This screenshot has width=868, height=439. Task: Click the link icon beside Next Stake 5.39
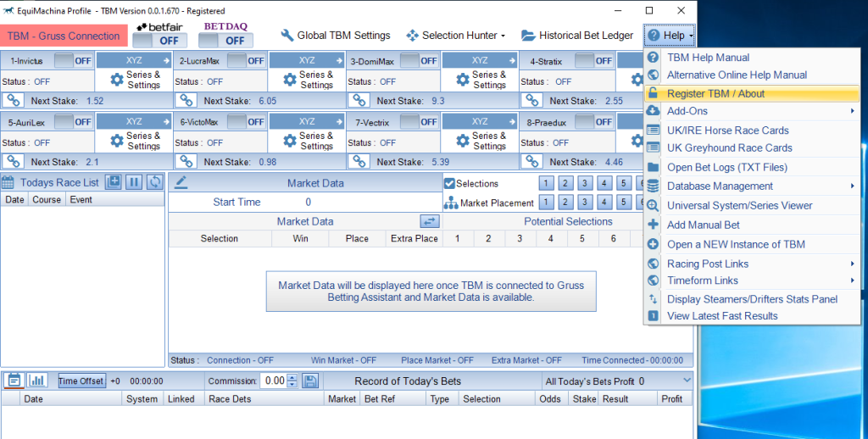[x=359, y=162]
